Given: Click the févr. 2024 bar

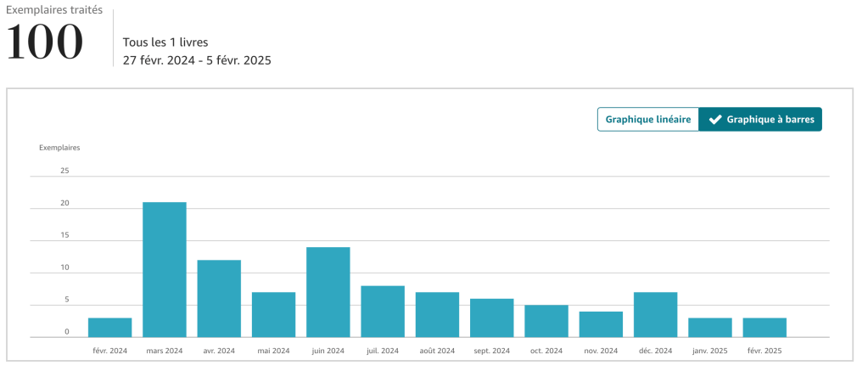Looking at the screenshot, I should (110, 328).
